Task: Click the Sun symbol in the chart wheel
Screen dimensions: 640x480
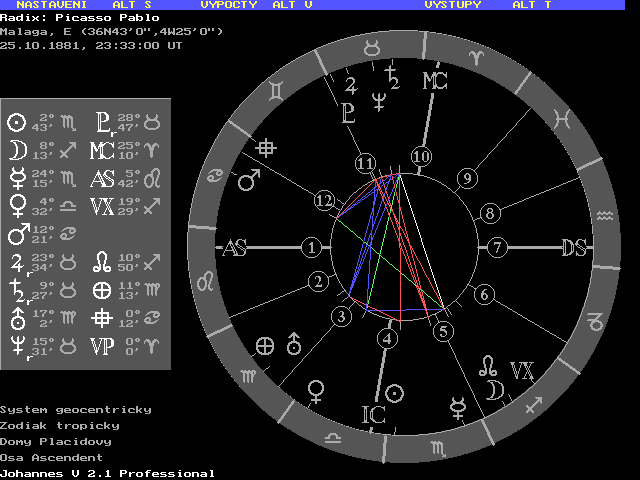Action: 395,393
